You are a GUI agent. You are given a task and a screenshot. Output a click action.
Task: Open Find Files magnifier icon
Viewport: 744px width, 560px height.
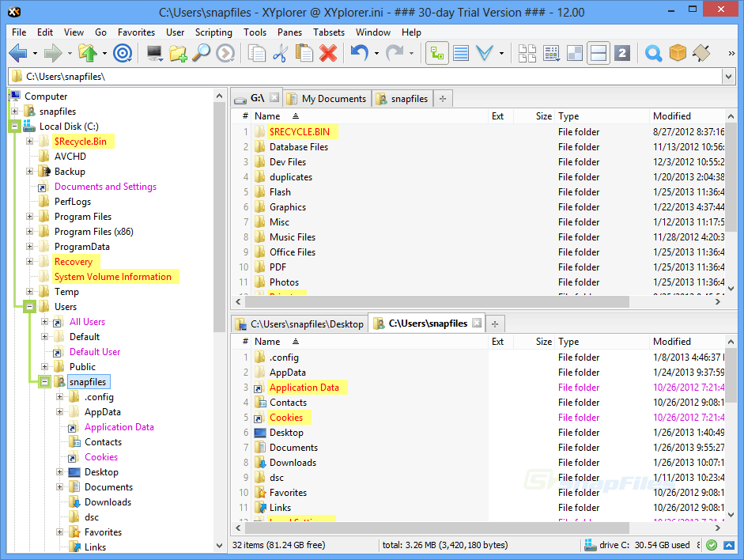[653, 53]
